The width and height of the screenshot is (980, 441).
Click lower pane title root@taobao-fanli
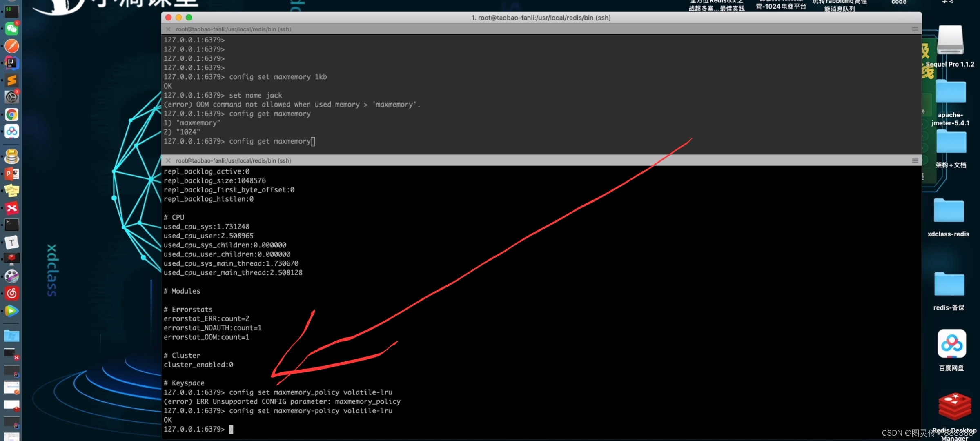233,160
